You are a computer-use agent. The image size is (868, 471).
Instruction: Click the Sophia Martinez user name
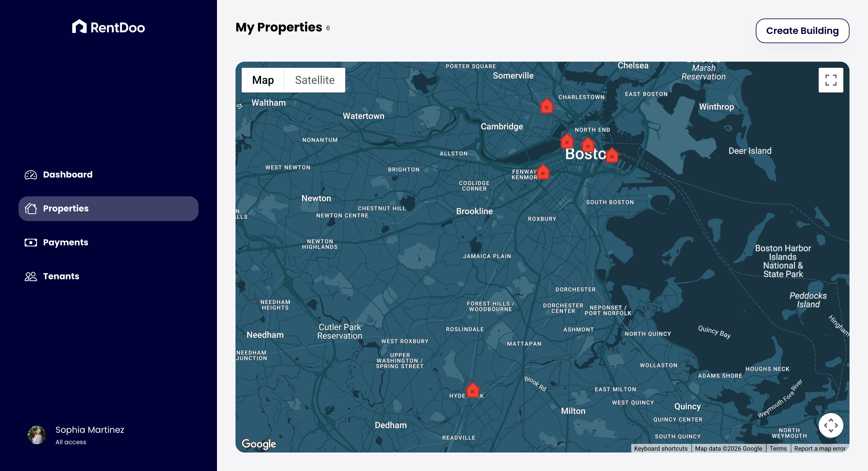(x=90, y=430)
